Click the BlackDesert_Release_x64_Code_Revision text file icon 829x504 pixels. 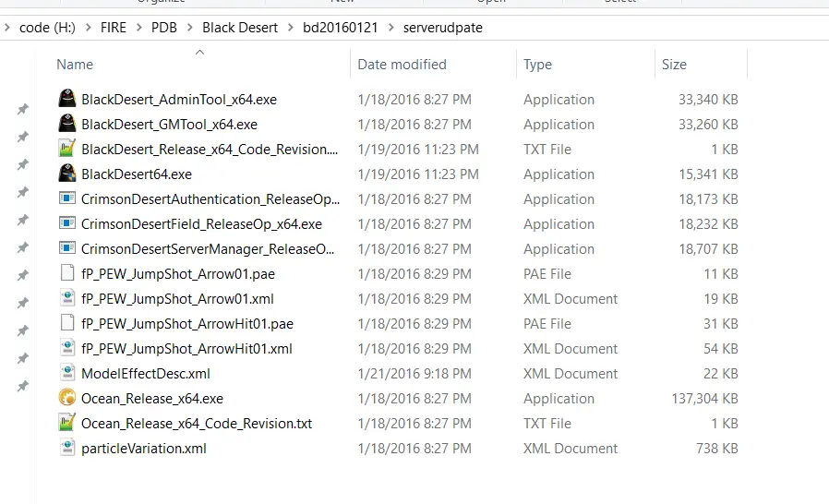[67, 148]
